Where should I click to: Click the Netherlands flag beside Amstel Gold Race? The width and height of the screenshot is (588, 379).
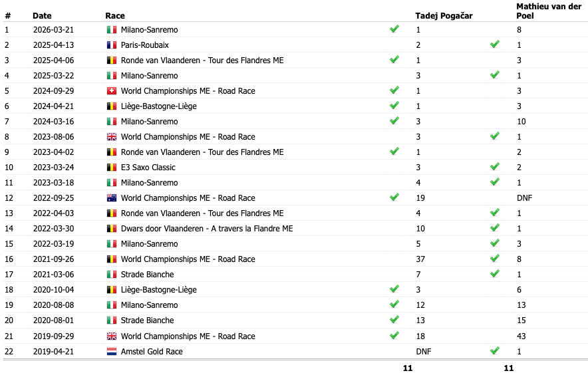coord(112,352)
